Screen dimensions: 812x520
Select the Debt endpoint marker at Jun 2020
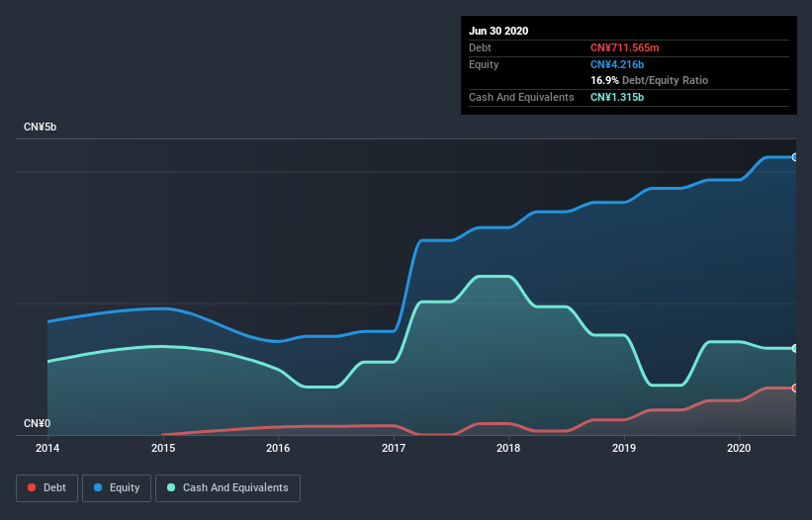pos(795,389)
